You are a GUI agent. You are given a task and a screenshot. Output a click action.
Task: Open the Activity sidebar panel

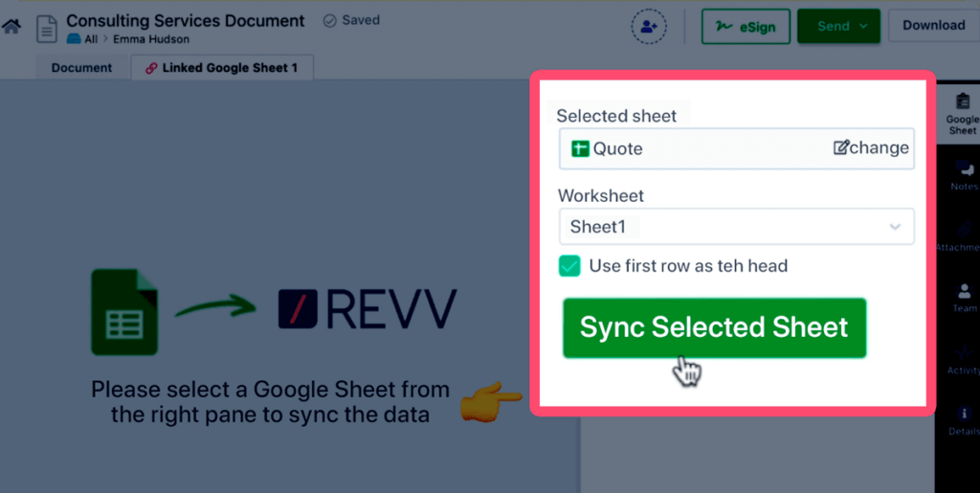(x=964, y=359)
